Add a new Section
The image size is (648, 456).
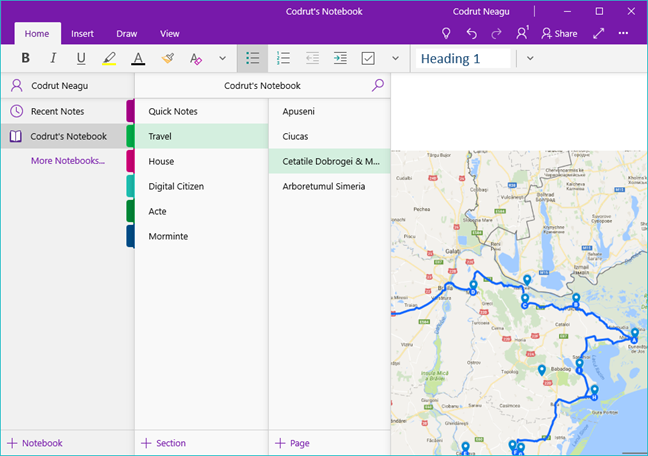[163, 443]
